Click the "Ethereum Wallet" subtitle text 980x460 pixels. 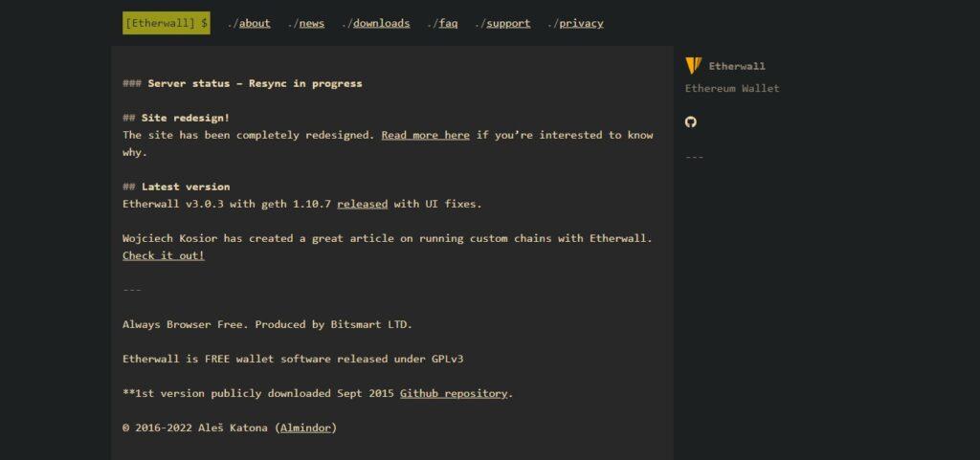(x=732, y=88)
